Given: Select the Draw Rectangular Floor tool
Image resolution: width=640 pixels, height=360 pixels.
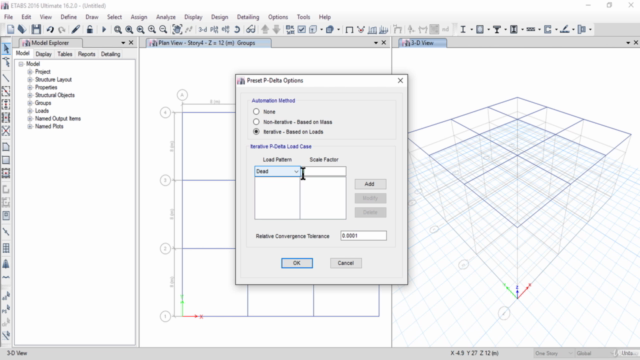Looking at the screenshot, I should [x=6, y=160].
